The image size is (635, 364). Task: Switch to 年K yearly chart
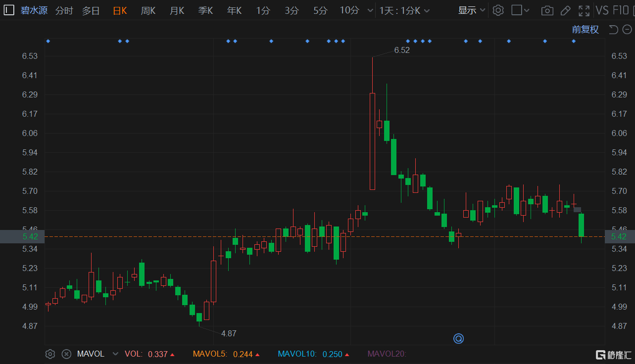(x=234, y=10)
